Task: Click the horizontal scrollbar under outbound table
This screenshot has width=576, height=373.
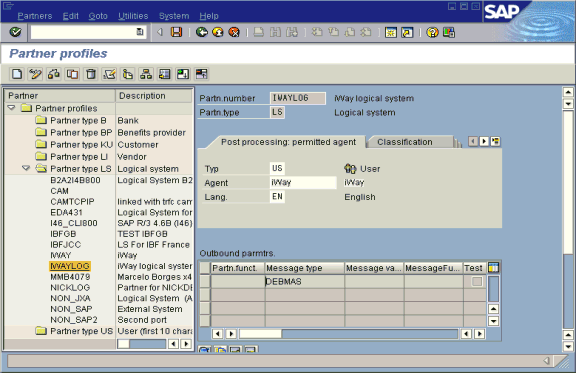Action: pos(348,334)
